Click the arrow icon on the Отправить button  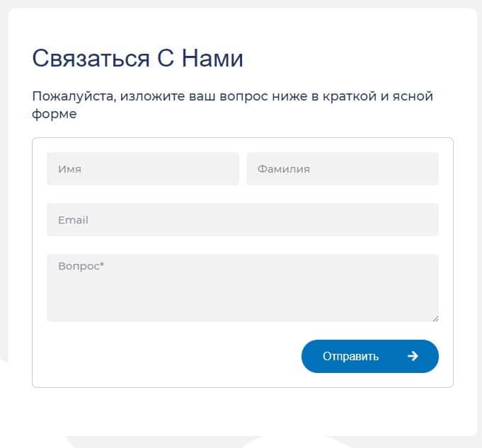coord(413,357)
